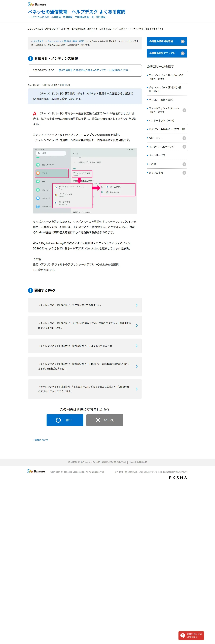This screenshot has width=215, height=644.
Task: Expand オンラインスピーキング category plus icon
Action: 184,147
